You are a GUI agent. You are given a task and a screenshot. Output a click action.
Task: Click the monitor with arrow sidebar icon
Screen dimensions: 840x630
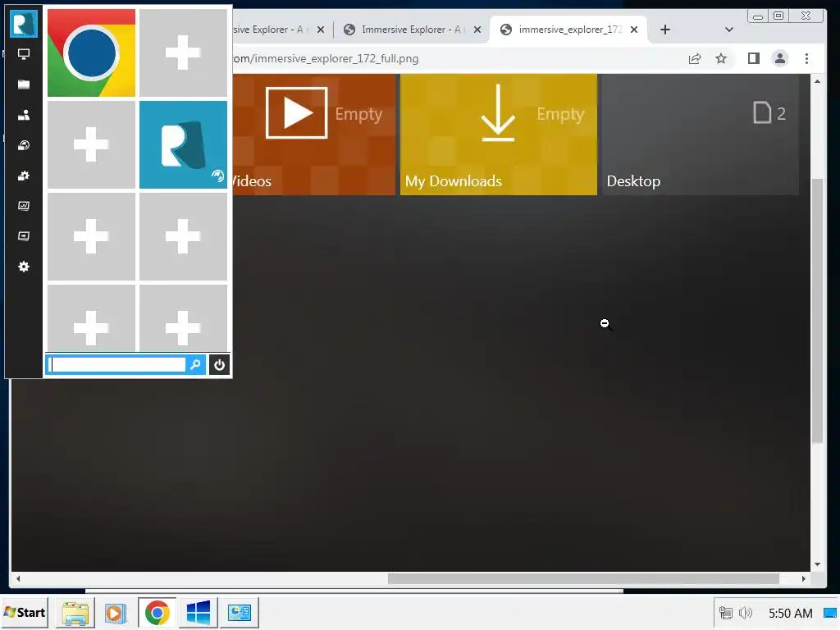pos(24,236)
